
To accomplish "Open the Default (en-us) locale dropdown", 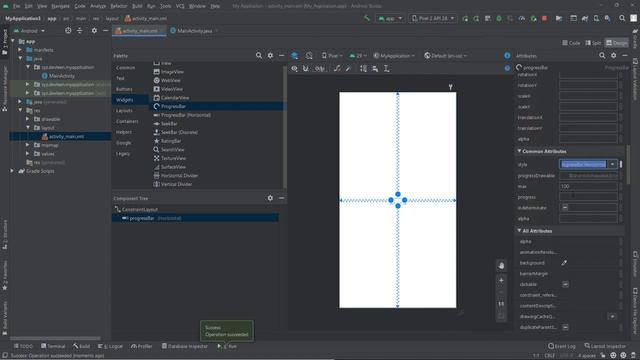I will 445,56.
